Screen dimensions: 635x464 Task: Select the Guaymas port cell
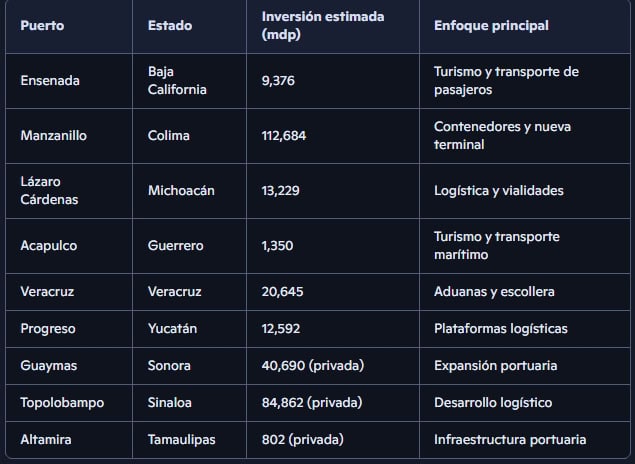click(x=49, y=365)
